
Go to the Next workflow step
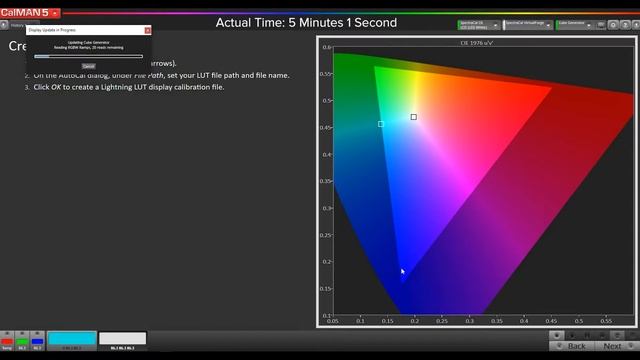[617, 346]
